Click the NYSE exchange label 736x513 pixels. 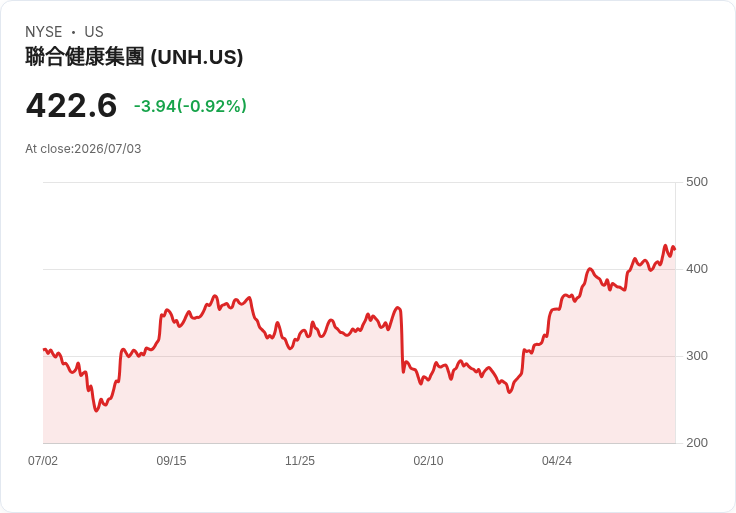44,32
